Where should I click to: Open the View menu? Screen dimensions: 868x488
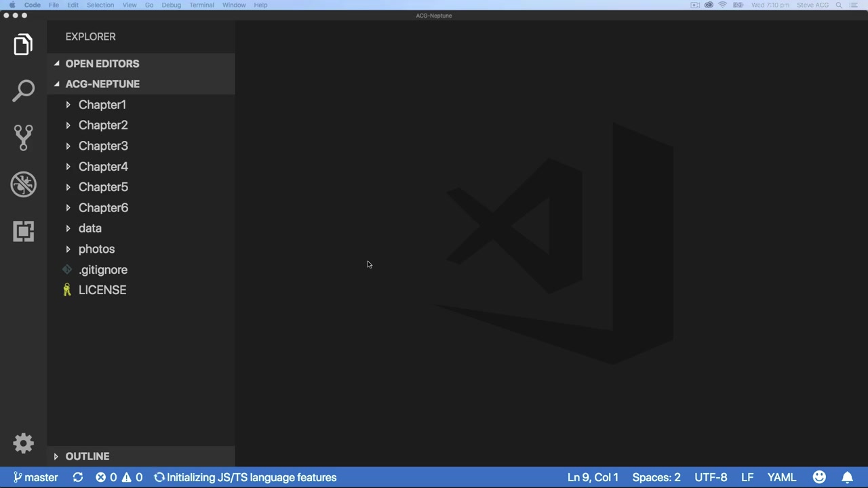tap(130, 5)
